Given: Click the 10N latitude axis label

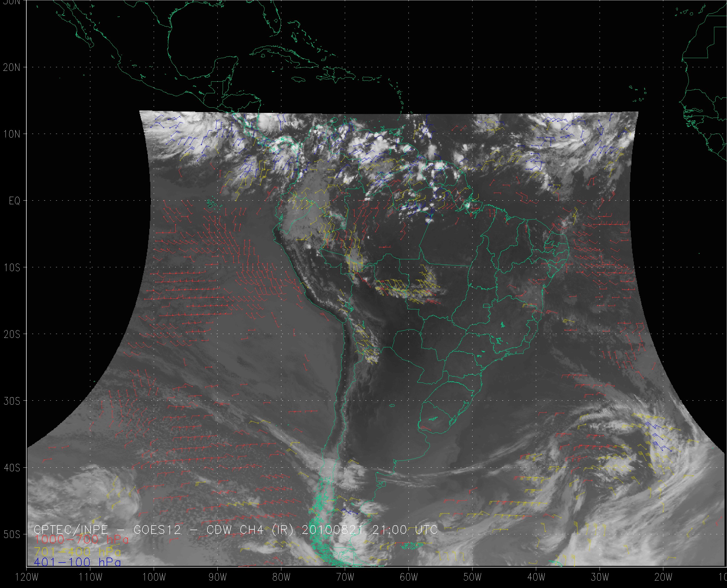Looking at the screenshot, I should point(12,134).
